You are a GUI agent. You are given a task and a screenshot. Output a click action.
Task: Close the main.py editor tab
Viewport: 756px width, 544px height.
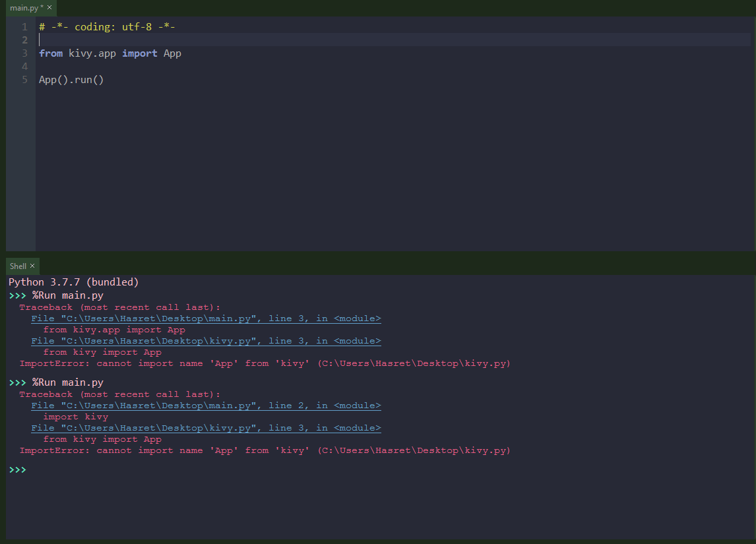pyautogui.click(x=49, y=7)
